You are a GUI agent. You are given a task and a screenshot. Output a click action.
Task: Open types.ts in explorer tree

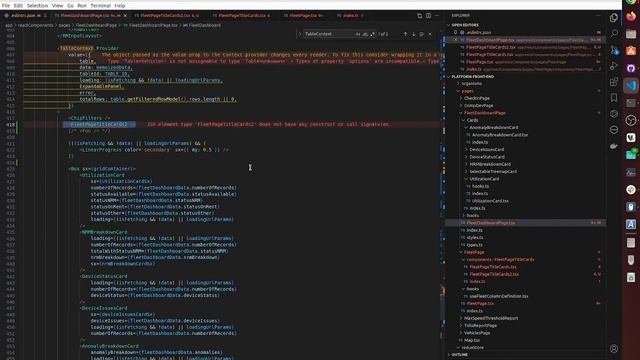pyautogui.click(x=474, y=245)
